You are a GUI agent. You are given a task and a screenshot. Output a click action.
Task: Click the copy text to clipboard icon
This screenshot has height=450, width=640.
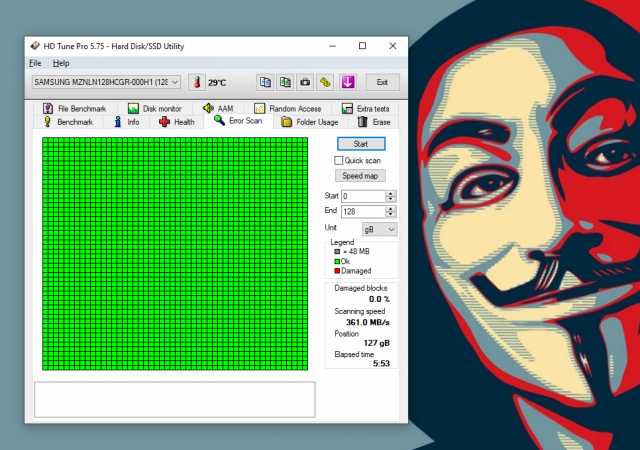pos(265,82)
